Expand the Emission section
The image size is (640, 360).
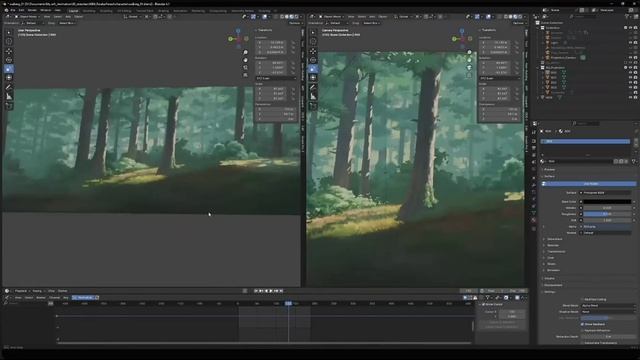[x=553, y=270]
